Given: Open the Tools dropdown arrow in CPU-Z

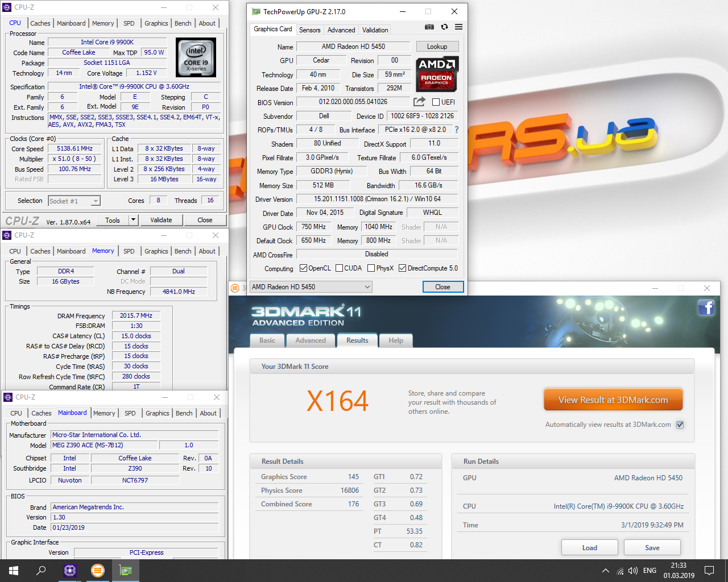Looking at the screenshot, I should tap(133, 220).
